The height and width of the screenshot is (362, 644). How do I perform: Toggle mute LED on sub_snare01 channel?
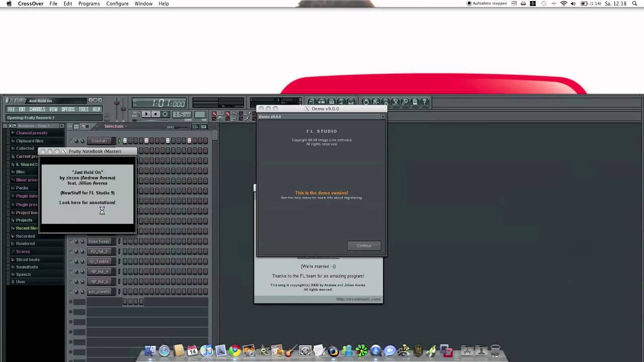[x=70, y=292]
